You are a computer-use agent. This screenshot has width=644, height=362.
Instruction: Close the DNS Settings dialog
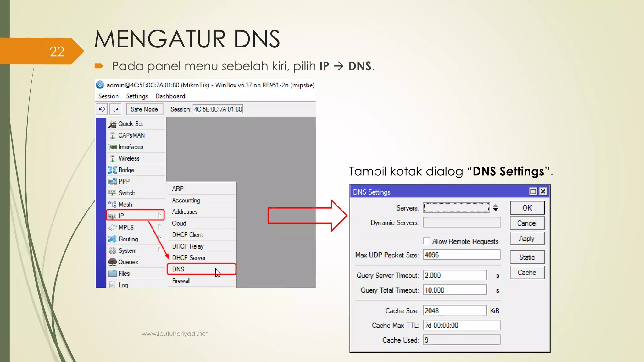[x=543, y=191]
